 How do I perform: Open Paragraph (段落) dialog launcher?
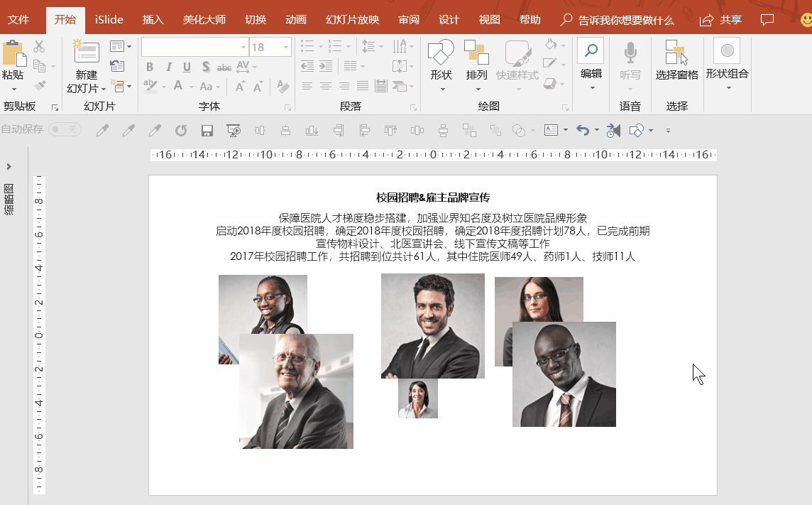(413, 108)
